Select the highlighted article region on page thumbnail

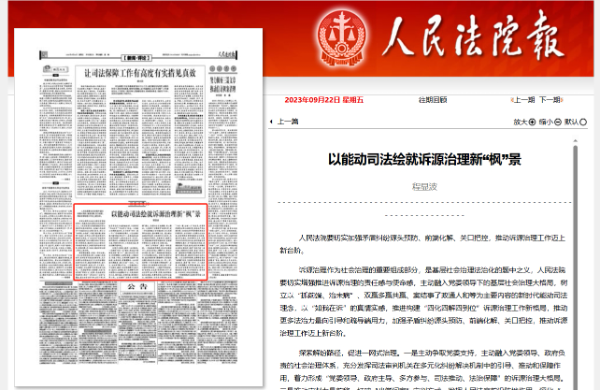(140, 242)
